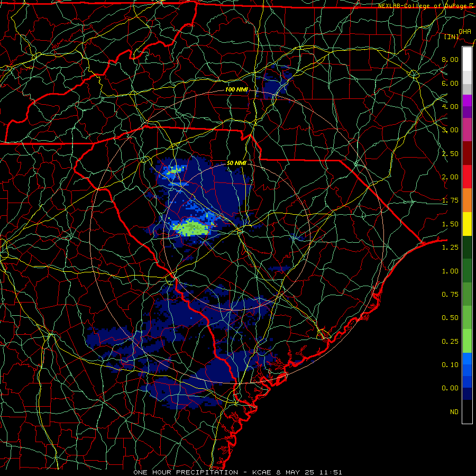The width and height of the screenshot is (476, 476).
Task: Choose the light green legend swatch at 0.25
Action: click(467, 341)
